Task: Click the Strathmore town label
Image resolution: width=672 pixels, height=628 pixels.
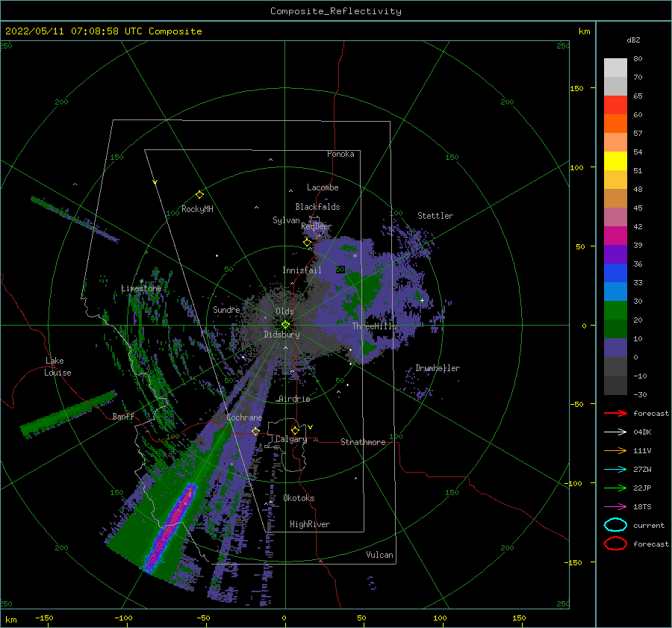Action: (x=363, y=442)
